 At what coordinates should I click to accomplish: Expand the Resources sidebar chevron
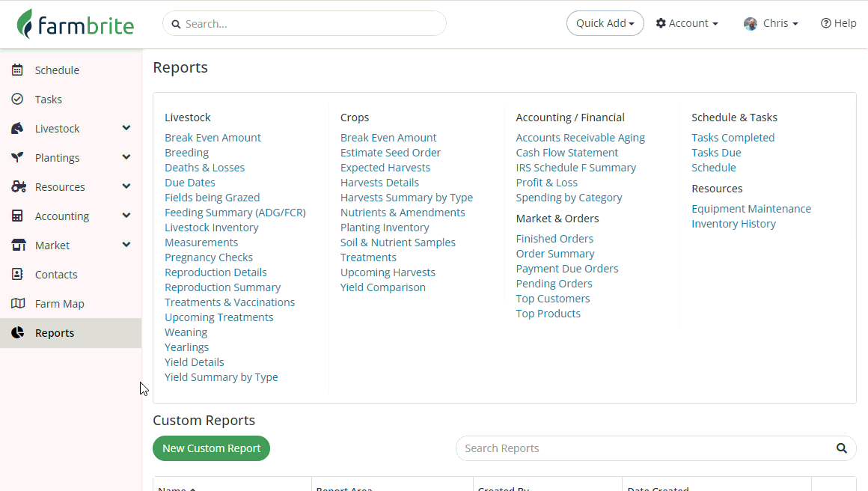coord(126,186)
